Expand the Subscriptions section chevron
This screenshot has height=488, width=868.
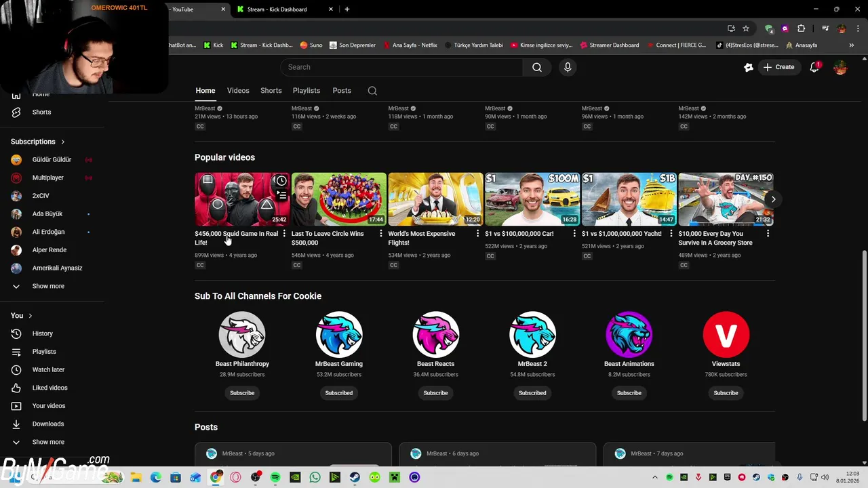[x=63, y=142]
